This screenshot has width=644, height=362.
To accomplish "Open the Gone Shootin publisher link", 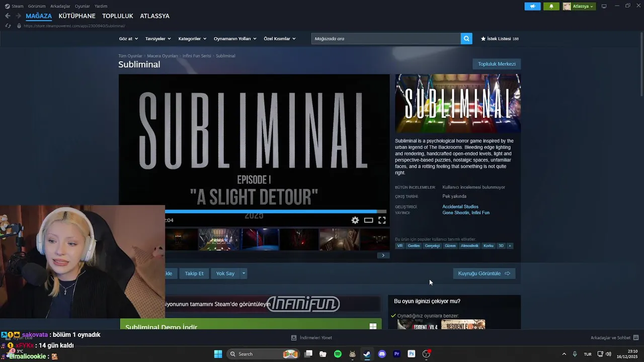I will click(455, 213).
